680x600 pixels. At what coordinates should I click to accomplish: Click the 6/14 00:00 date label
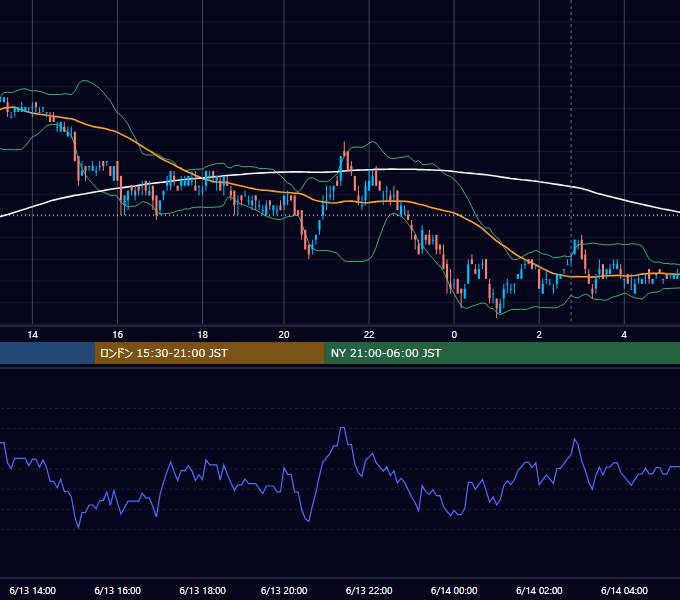coord(454,590)
